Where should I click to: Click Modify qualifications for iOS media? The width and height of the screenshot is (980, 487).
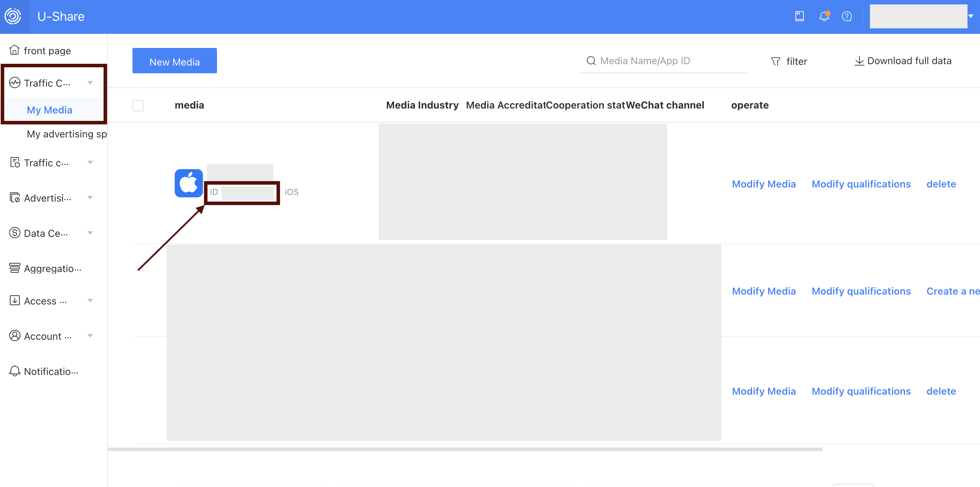(x=861, y=184)
